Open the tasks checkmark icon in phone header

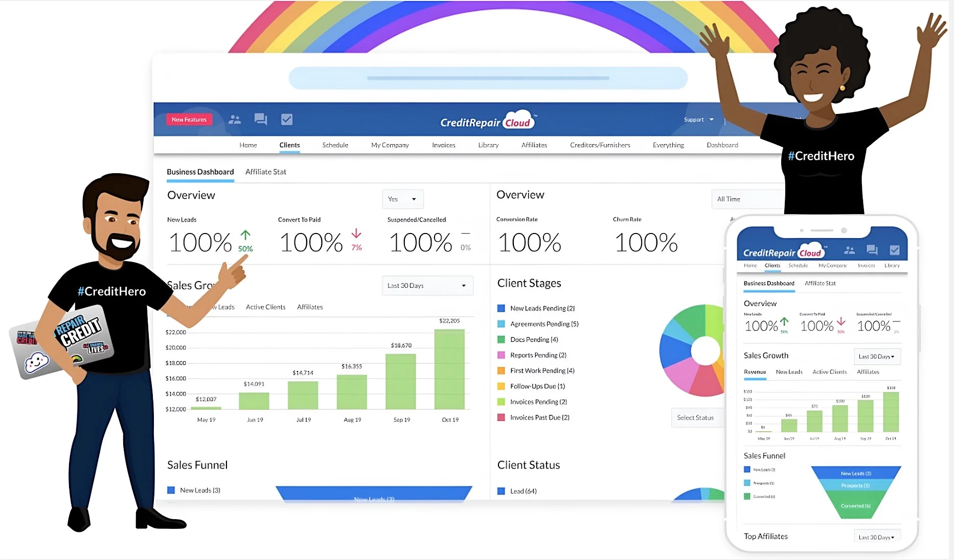pyautogui.click(x=895, y=250)
